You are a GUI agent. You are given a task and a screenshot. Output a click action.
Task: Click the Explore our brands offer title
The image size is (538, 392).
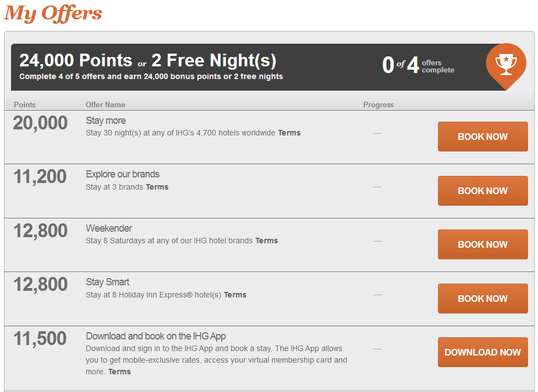(123, 174)
